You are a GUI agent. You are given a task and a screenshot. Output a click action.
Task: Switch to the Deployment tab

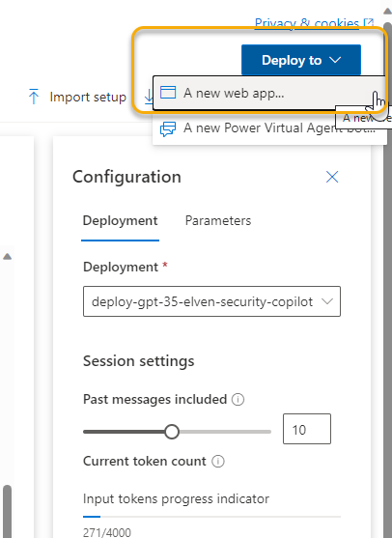click(120, 220)
